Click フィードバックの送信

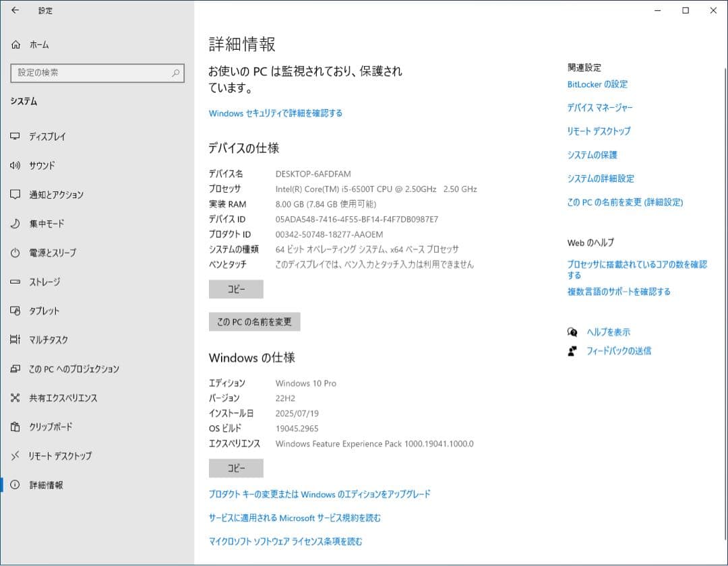(x=617, y=350)
